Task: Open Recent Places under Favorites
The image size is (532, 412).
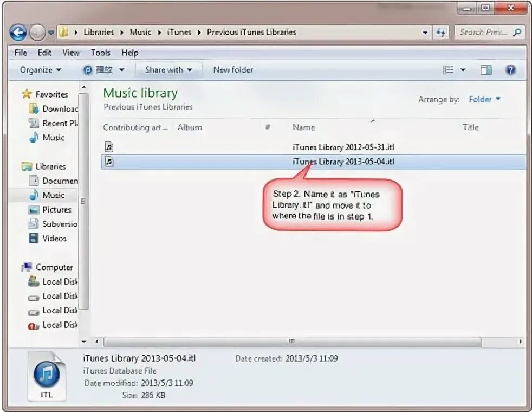Action: (60, 123)
